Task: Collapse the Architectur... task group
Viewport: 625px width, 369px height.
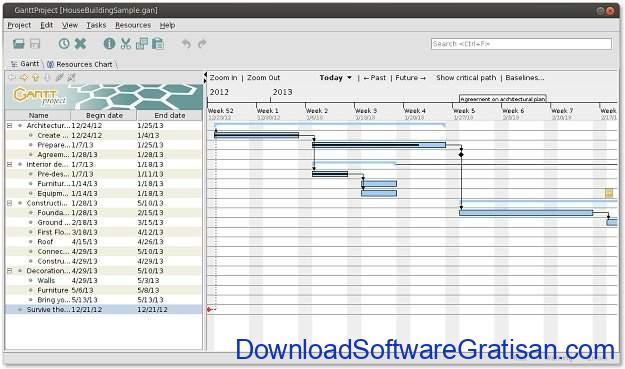Action: [x=10, y=126]
